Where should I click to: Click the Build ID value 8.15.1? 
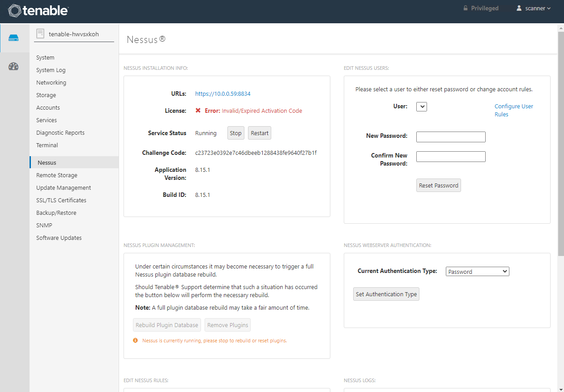pyautogui.click(x=203, y=195)
